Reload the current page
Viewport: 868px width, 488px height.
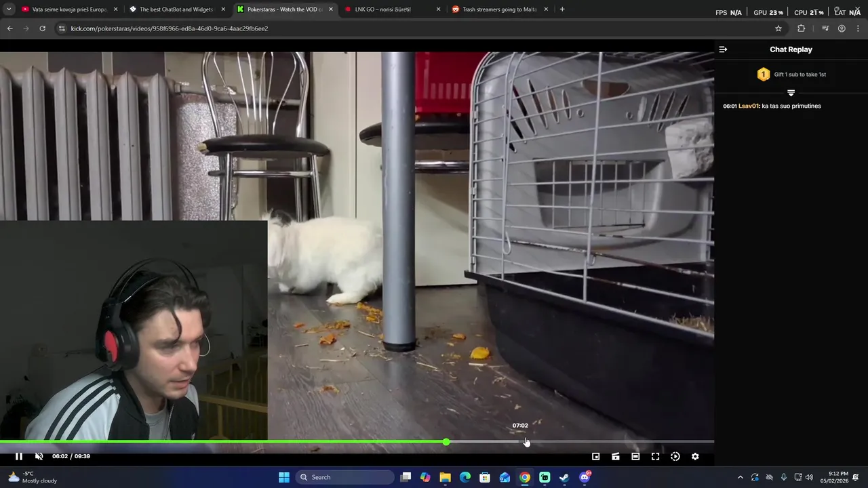pos(42,28)
